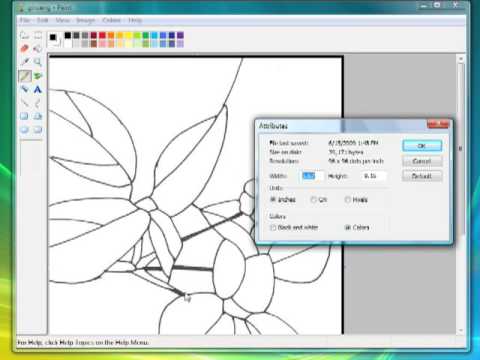Choose the Fill With Color bucket tool

[x=38, y=49]
